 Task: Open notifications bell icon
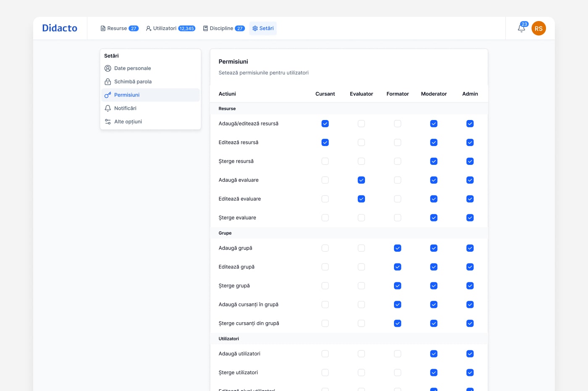coord(521,29)
